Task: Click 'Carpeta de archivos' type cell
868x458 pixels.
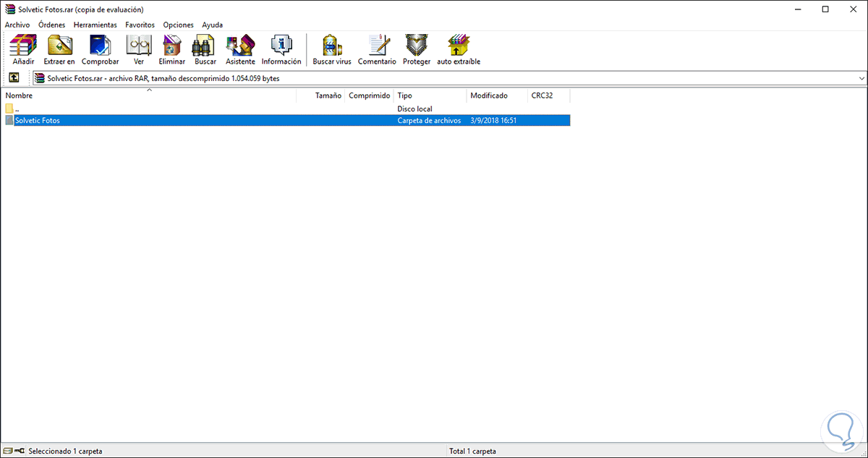Action: click(429, 121)
